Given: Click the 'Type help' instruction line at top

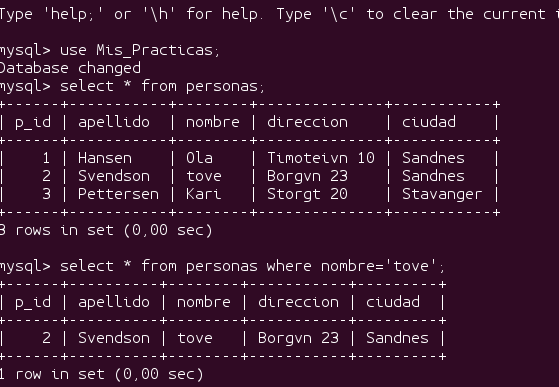Looking at the screenshot, I should (x=280, y=14).
